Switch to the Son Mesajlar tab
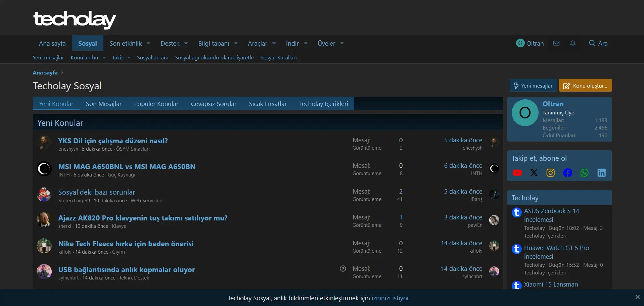The image size is (644, 306). (104, 104)
